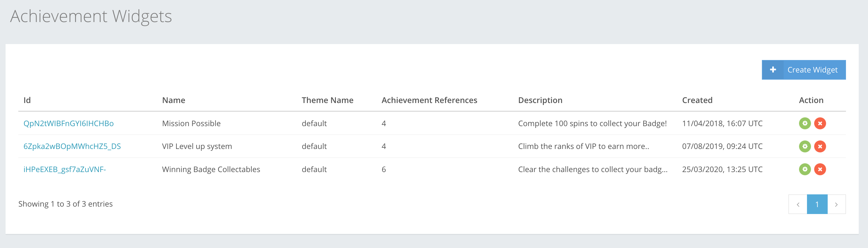
Task: Click the plus icon on Create Widget
Action: point(773,70)
